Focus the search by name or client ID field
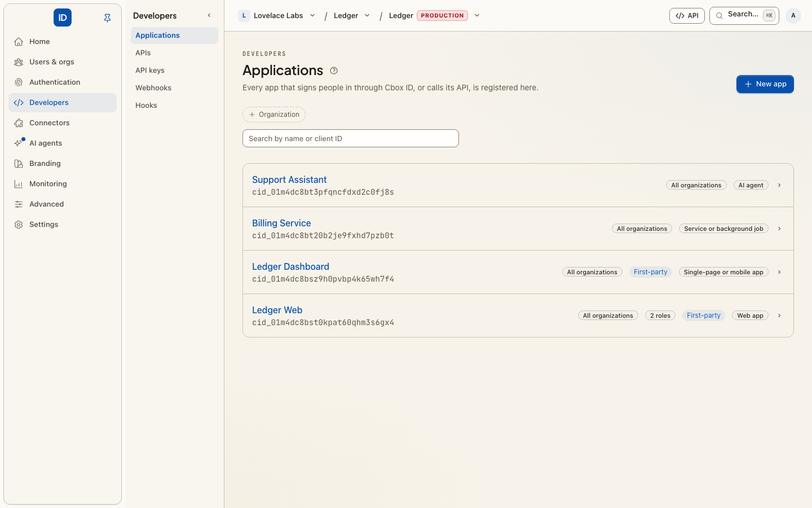 click(x=351, y=138)
